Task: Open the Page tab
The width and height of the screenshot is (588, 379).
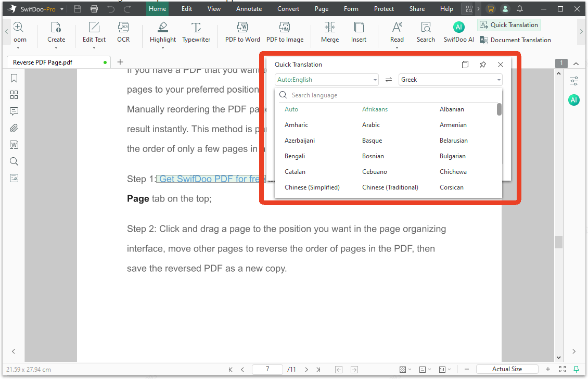Action: 322,9
